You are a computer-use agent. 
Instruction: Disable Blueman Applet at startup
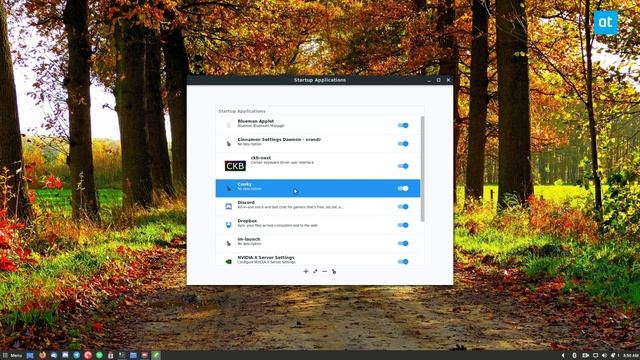pos(403,125)
